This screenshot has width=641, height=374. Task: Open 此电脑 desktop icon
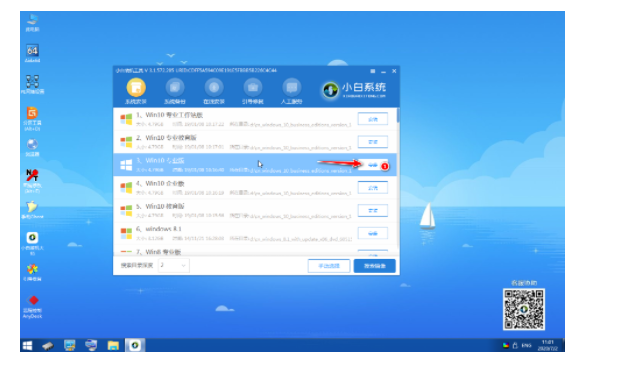coord(32,22)
